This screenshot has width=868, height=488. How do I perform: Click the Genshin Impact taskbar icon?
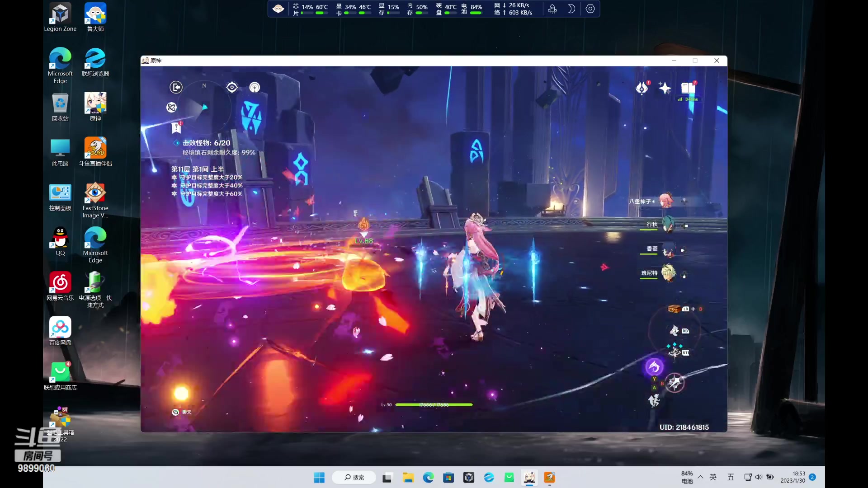pyautogui.click(x=529, y=478)
